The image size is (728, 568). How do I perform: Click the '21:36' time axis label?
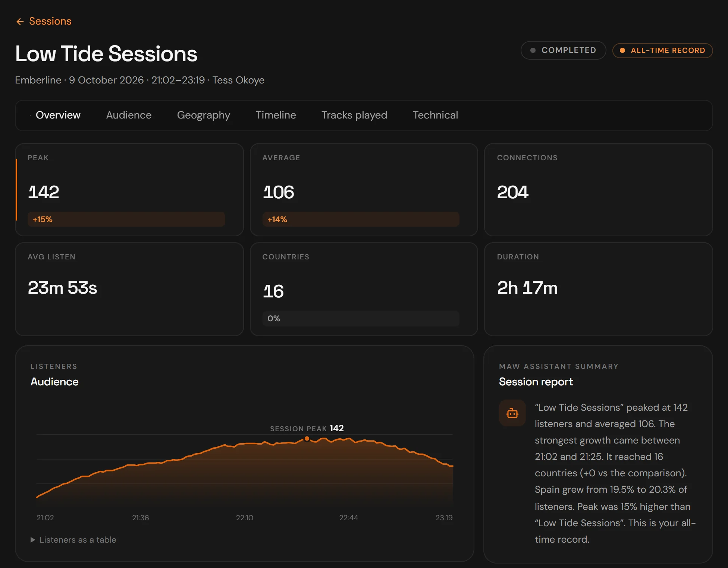(x=140, y=517)
